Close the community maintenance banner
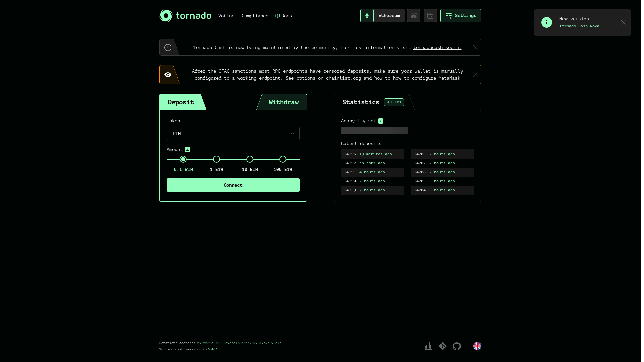Viewport: 644px width, 362px height. [475, 47]
